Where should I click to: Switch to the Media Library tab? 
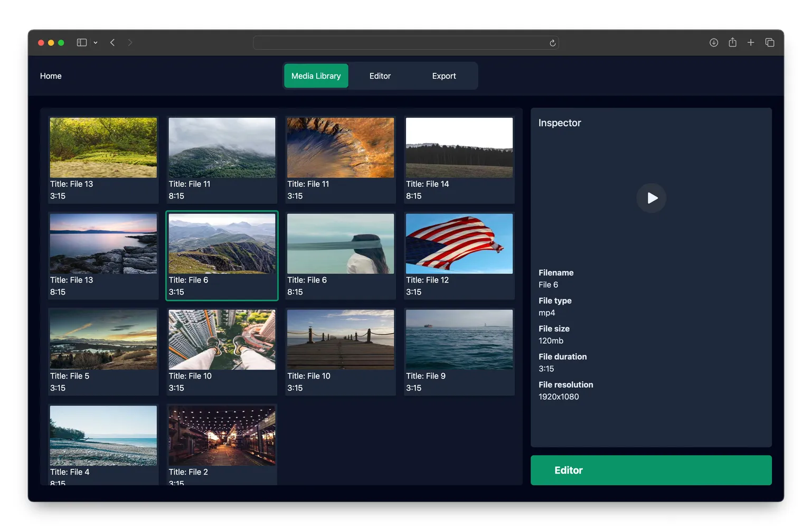click(316, 76)
